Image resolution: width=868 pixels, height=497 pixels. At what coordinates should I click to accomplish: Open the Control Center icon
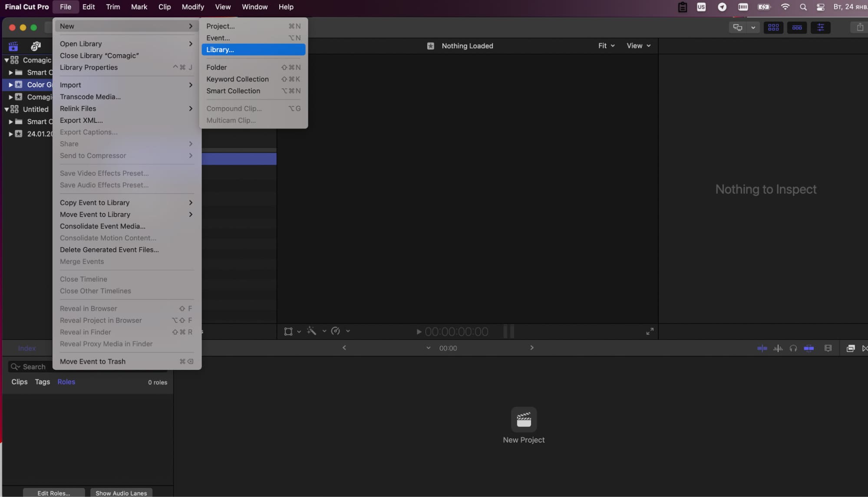click(820, 7)
